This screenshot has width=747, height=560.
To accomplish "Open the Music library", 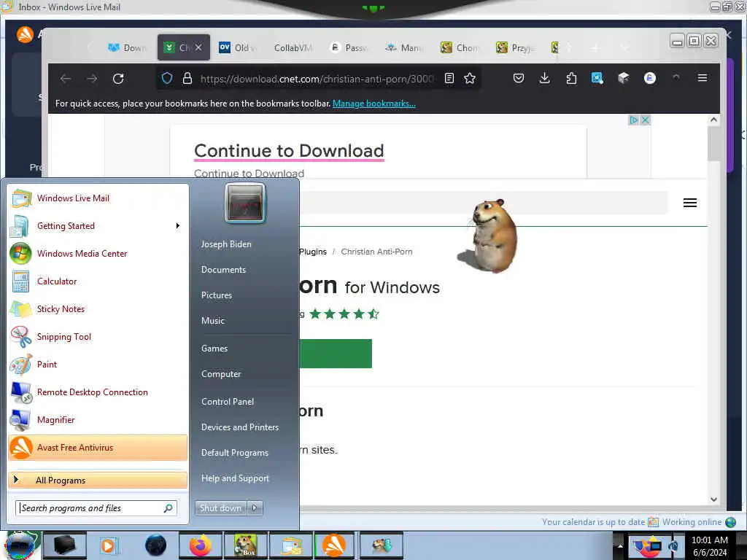I will 213,321.
